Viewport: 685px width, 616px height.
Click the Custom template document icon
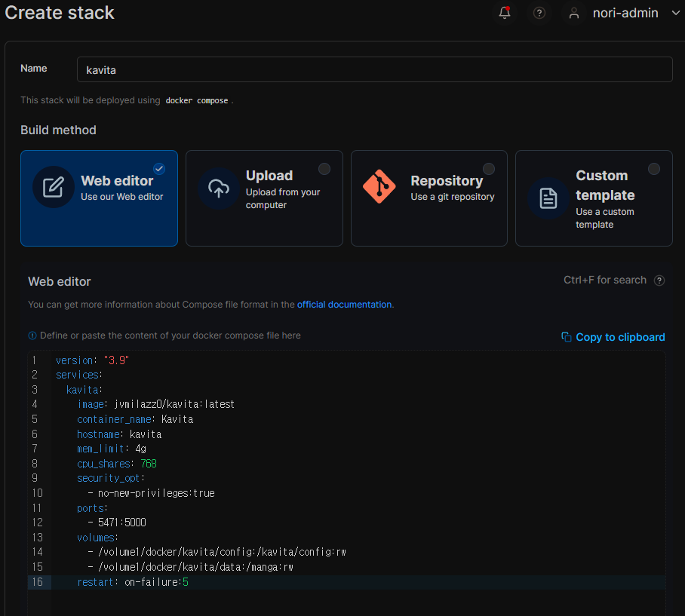point(548,198)
